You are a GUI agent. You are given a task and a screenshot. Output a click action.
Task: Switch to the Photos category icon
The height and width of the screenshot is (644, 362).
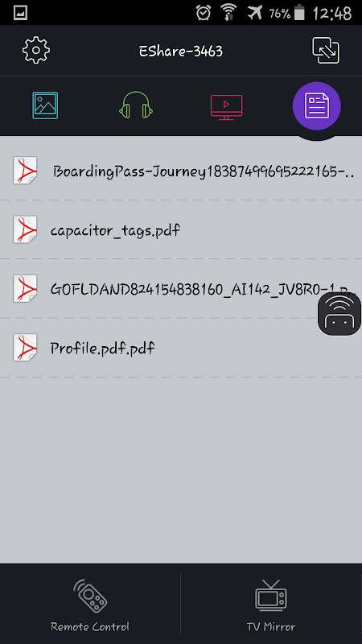coord(45,105)
